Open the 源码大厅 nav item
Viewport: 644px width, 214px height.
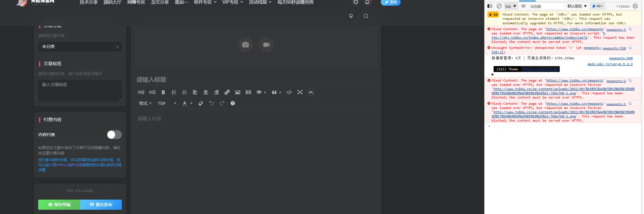click(x=113, y=2)
